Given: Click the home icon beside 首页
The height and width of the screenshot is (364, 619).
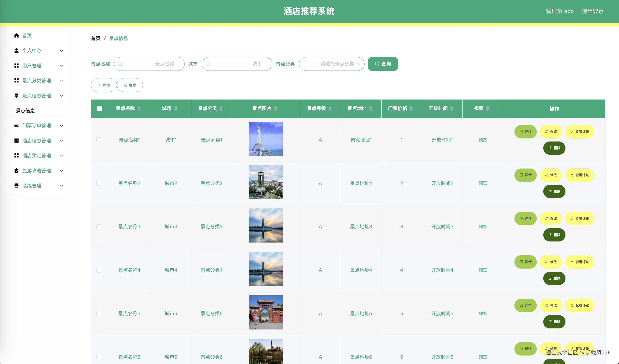Looking at the screenshot, I should pos(17,35).
